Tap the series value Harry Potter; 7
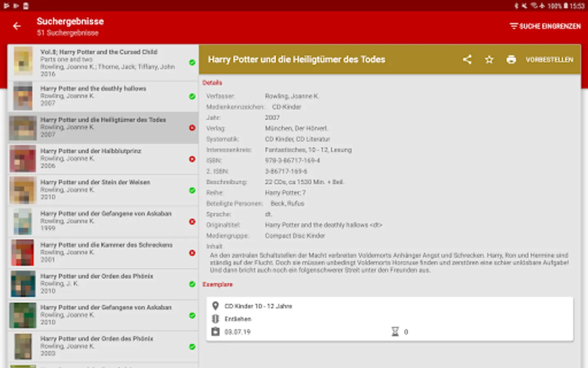588x368 pixels. point(285,193)
